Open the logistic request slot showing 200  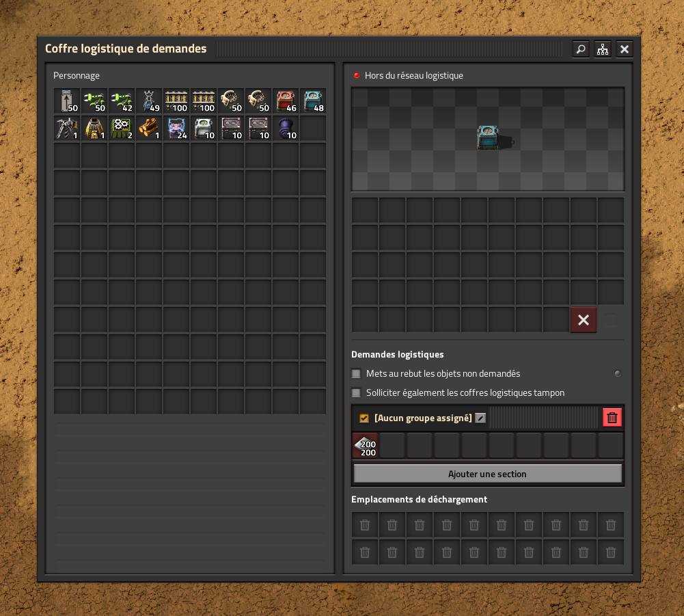pos(365,445)
